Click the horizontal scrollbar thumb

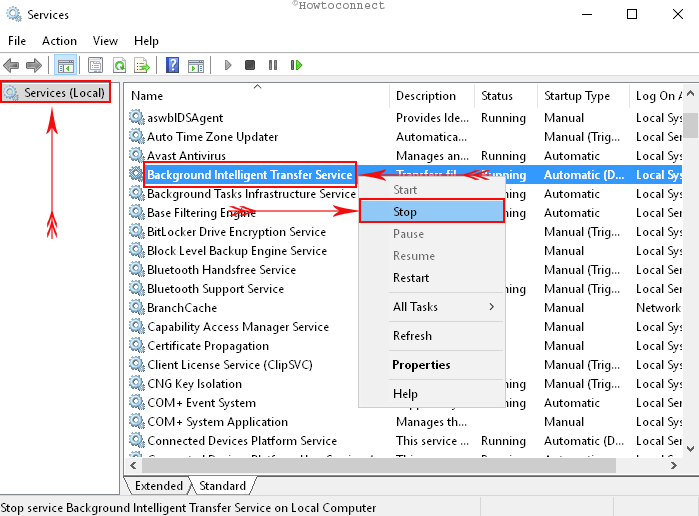point(378,466)
